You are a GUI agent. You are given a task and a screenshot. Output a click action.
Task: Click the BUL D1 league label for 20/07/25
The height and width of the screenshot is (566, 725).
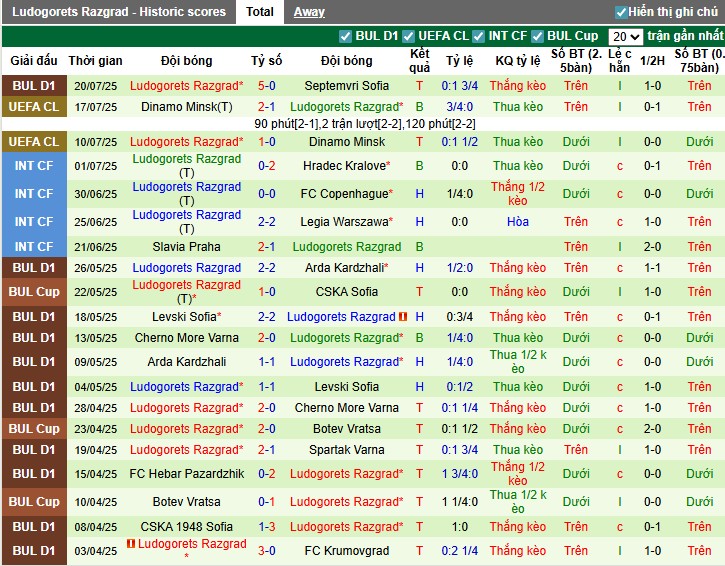point(34,86)
